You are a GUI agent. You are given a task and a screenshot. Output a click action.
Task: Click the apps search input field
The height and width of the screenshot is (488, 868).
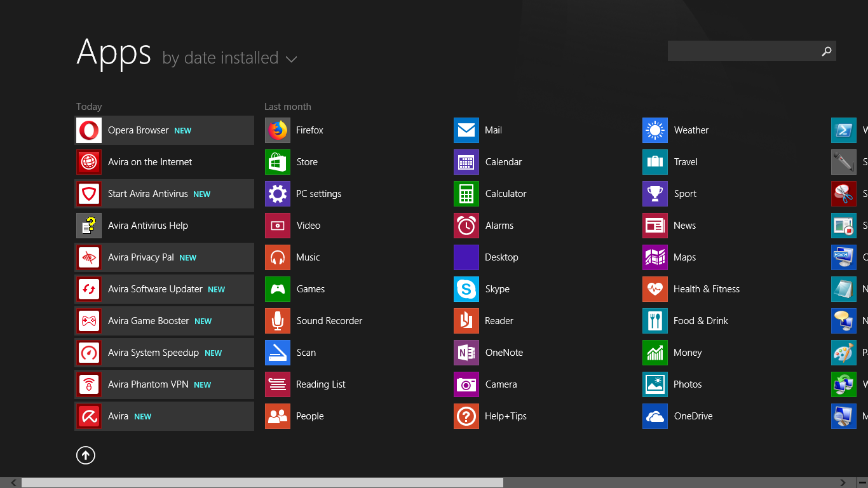743,51
